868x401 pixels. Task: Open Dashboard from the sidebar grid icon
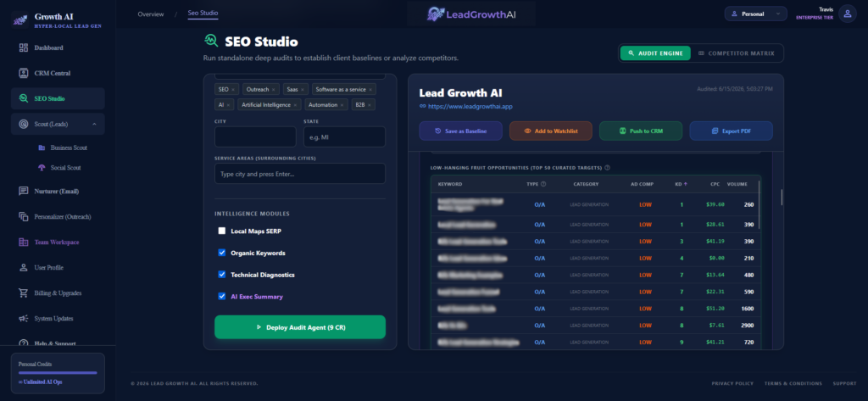[23, 47]
